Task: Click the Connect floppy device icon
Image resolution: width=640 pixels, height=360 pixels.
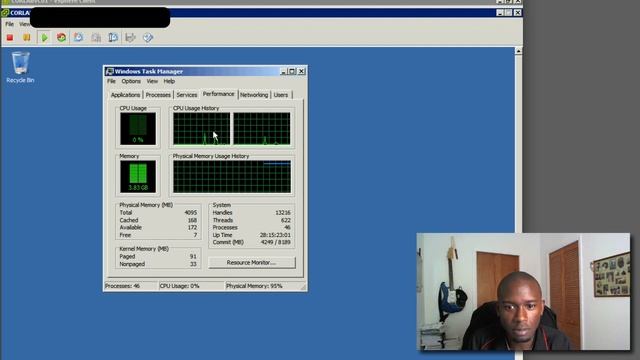Action: pyautogui.click(x=130, y=38)
